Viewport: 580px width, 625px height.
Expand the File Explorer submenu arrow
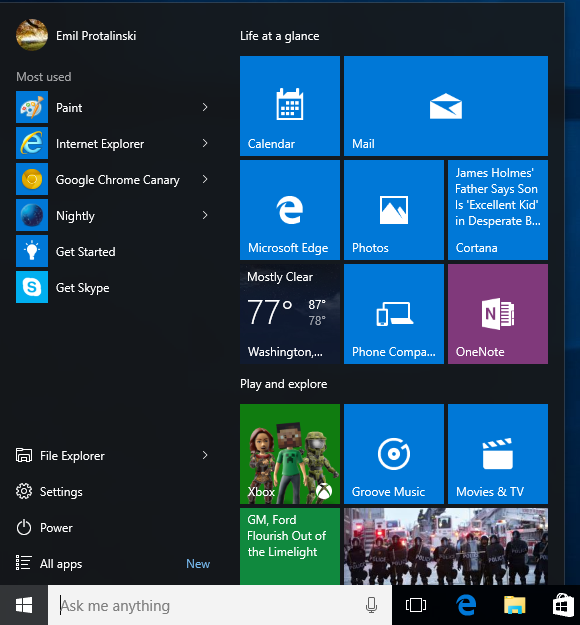coord(205,455)
